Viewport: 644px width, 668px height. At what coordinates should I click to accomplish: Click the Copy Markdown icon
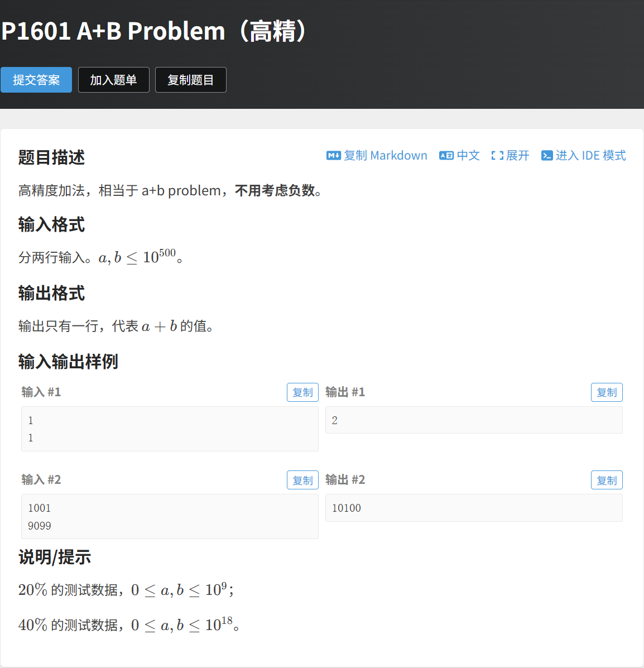333,155
